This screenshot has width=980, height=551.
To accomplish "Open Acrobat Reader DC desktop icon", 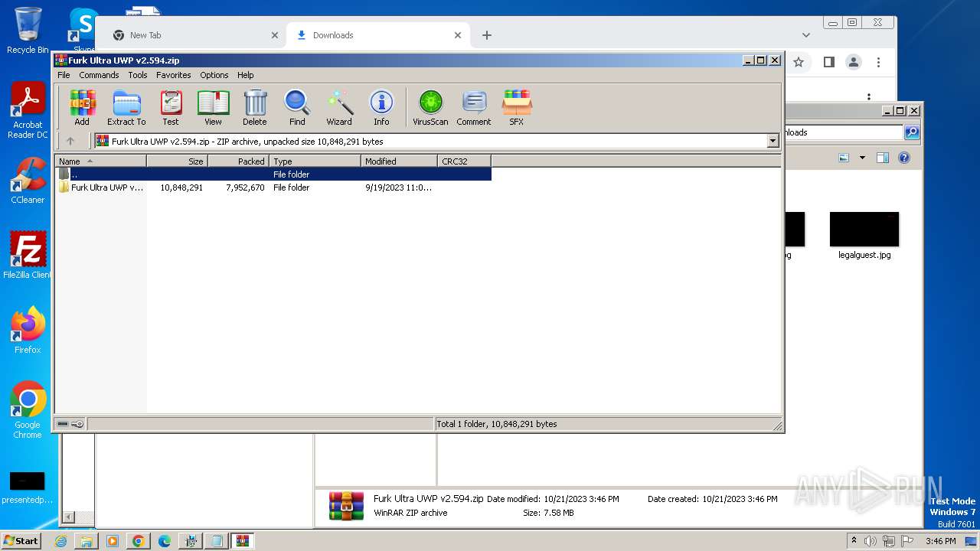I will click(28, 111).
